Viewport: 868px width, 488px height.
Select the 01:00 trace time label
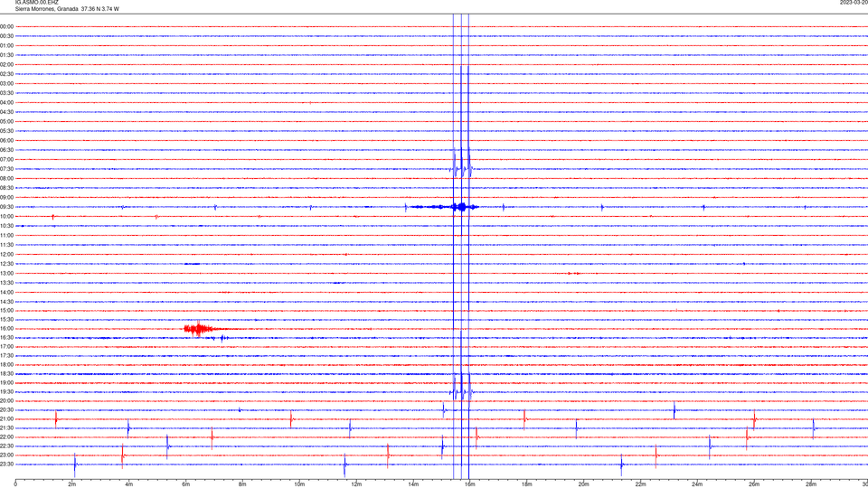(6, 45)
